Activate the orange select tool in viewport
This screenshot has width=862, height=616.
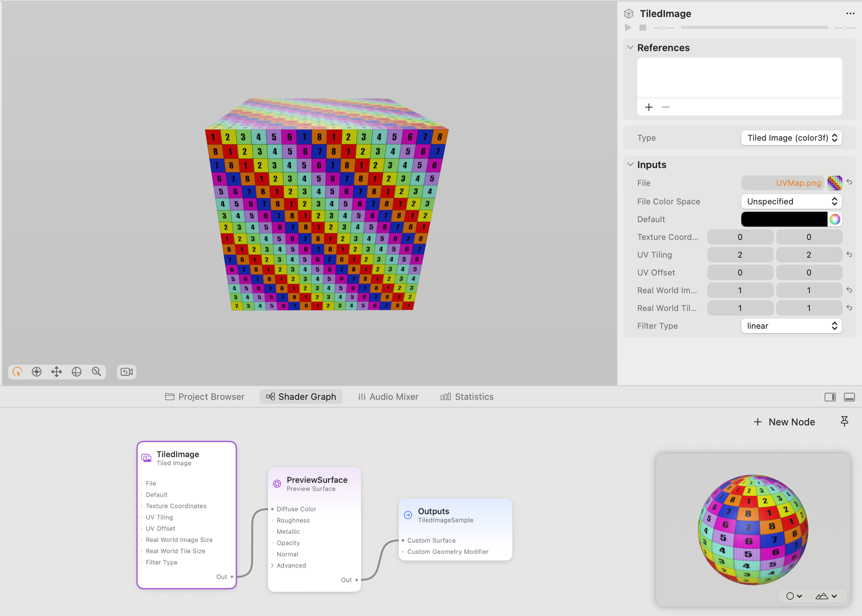pos(17,372)
